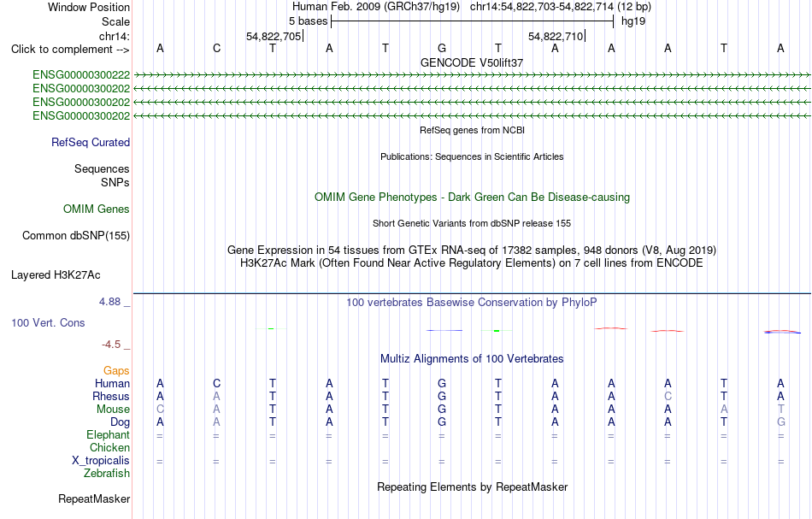Open the Layered H3K27Ac track label
The image size is (812, 519).
coord(56,275)
